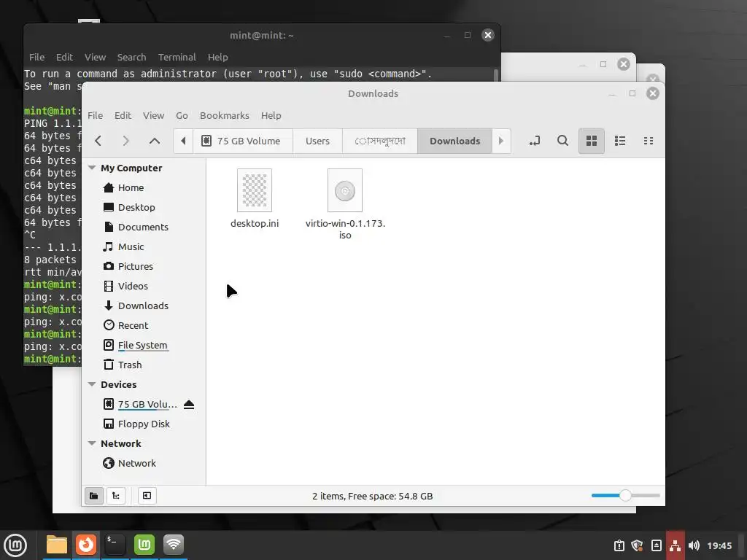Open Trash in the sidebar
The image size is (747, 560).
[x=130, y=365]
